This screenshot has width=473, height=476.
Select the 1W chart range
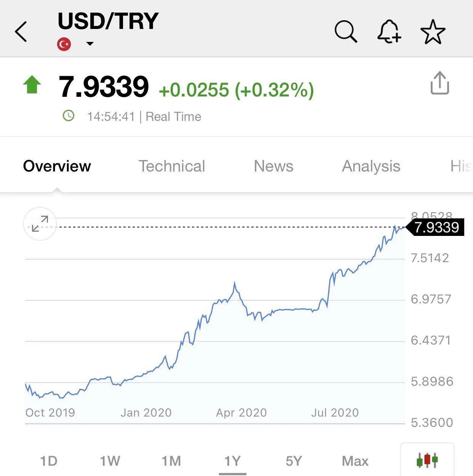pos(110,461)
